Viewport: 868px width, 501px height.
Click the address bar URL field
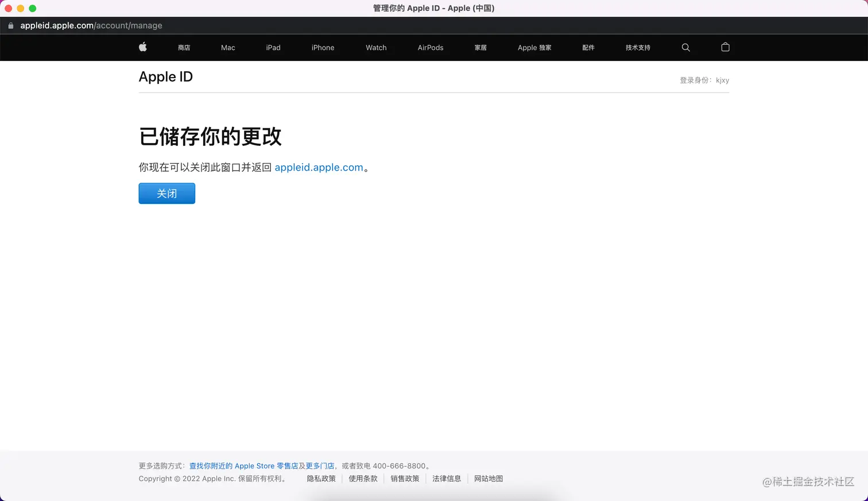(91, 25)
